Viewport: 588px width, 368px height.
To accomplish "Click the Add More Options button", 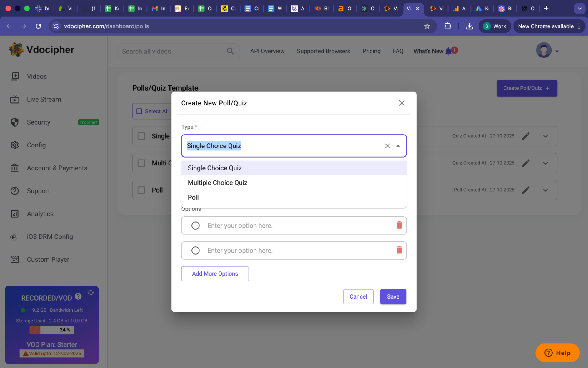I will click(215, 274).
